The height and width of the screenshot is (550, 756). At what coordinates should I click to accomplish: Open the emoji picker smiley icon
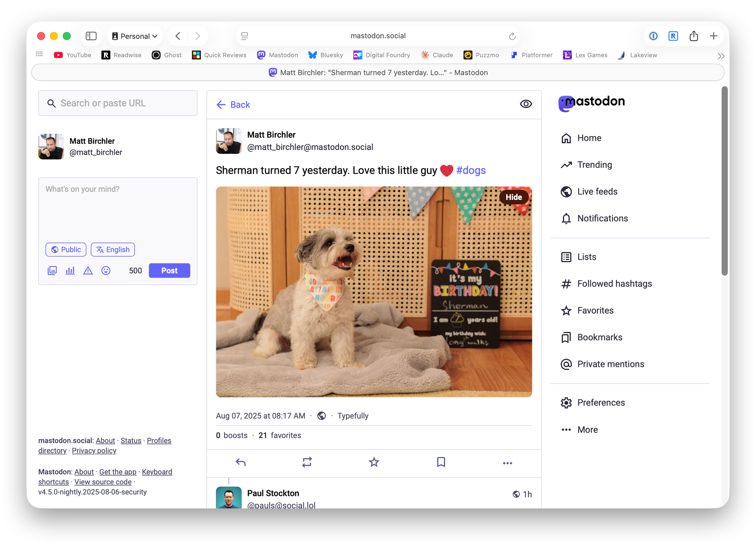(106, 270)
